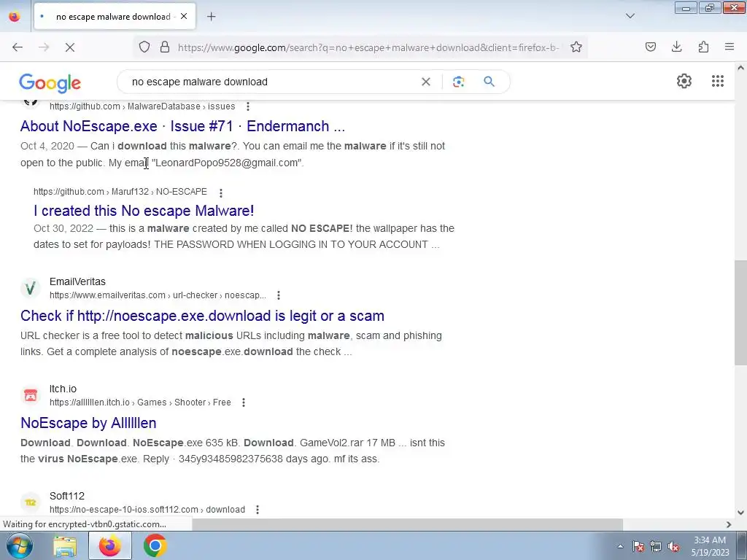Open the network status tray icon
Viewport: 747px width, 560px height.
click(x=656, y=546)
